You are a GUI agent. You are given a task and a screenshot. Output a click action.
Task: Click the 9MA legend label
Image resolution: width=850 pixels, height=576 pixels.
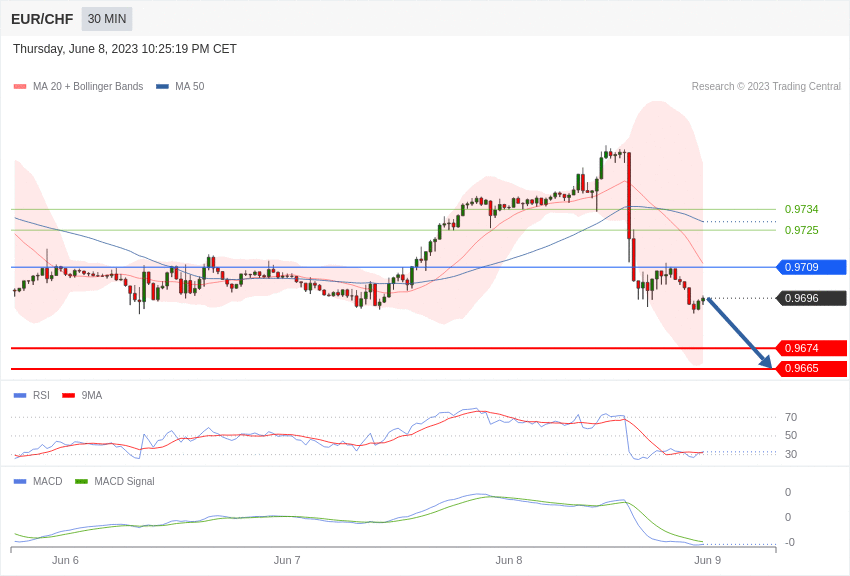[x=92, y=396]
